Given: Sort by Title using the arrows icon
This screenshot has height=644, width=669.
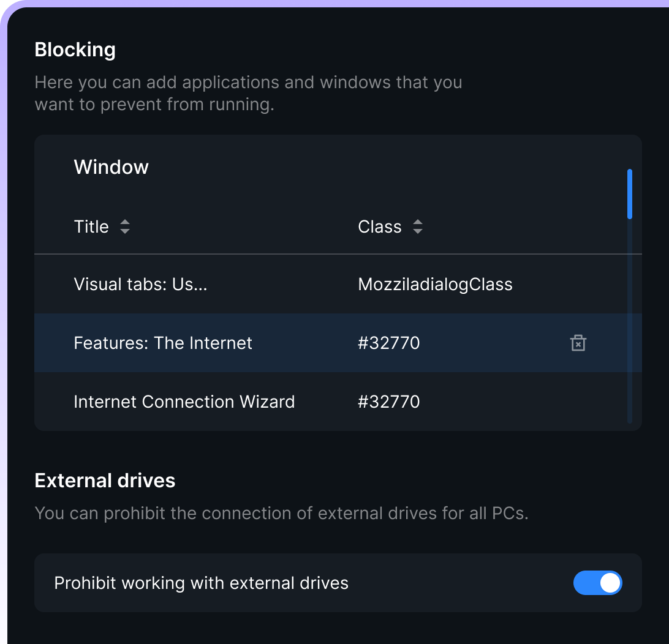Looking at the screenshot, I should pyautogui.click(x=125, y=227).
